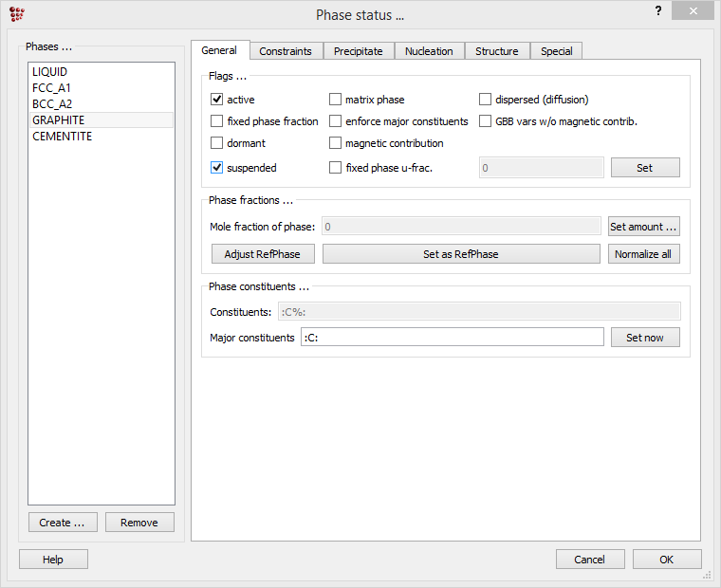Switch to the Constraints tab
The image size is (721, 588).
click(286, 51)
